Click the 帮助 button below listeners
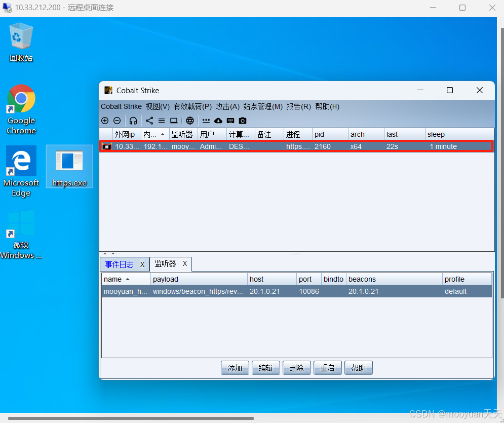Viewport: 504px width, 423px height. [359, 368]
